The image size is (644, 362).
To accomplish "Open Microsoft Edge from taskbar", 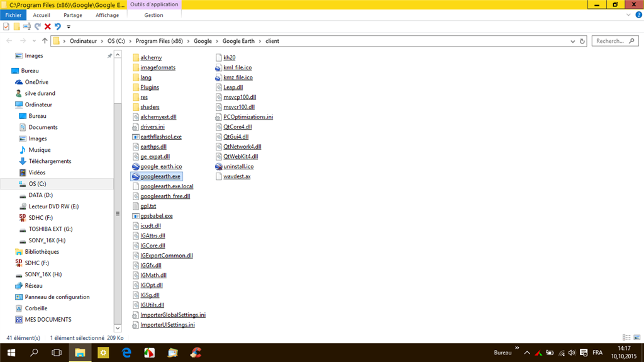I will pos(126,353).
